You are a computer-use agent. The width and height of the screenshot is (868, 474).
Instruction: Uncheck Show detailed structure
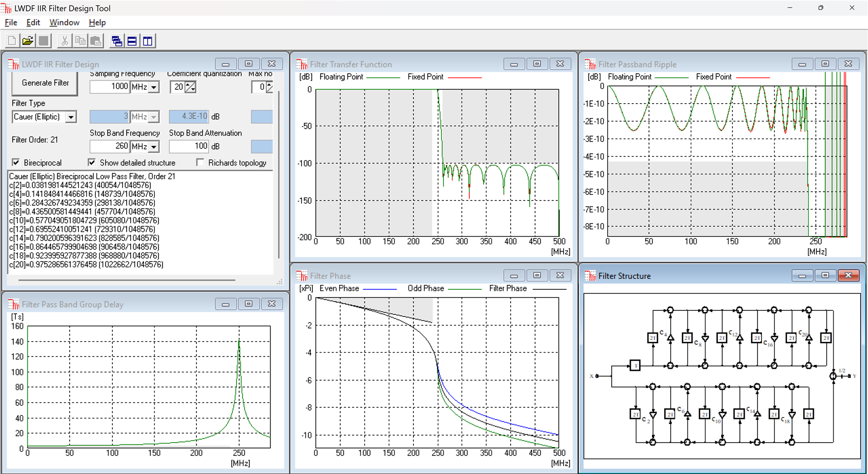click(92, 163)
